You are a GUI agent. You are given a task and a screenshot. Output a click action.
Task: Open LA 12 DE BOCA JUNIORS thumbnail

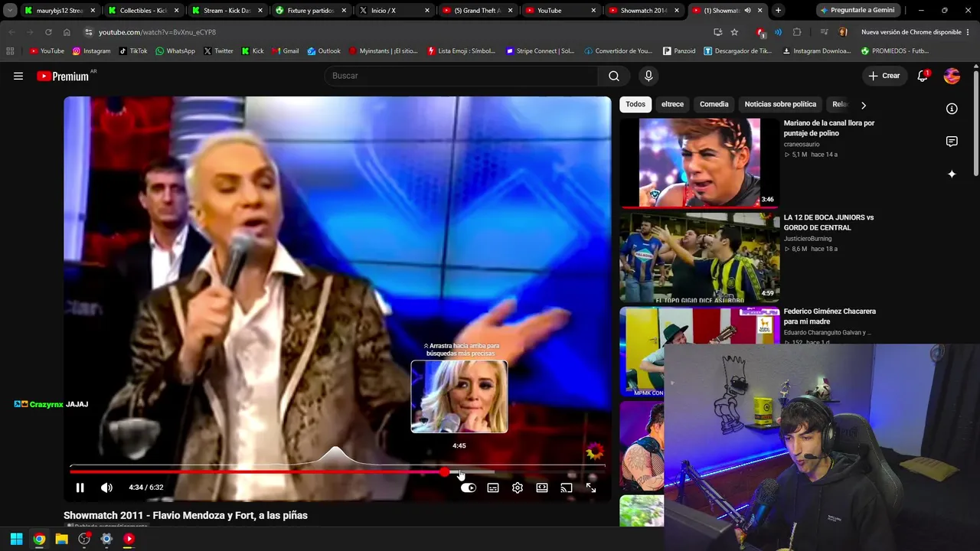tap(700, 257)
